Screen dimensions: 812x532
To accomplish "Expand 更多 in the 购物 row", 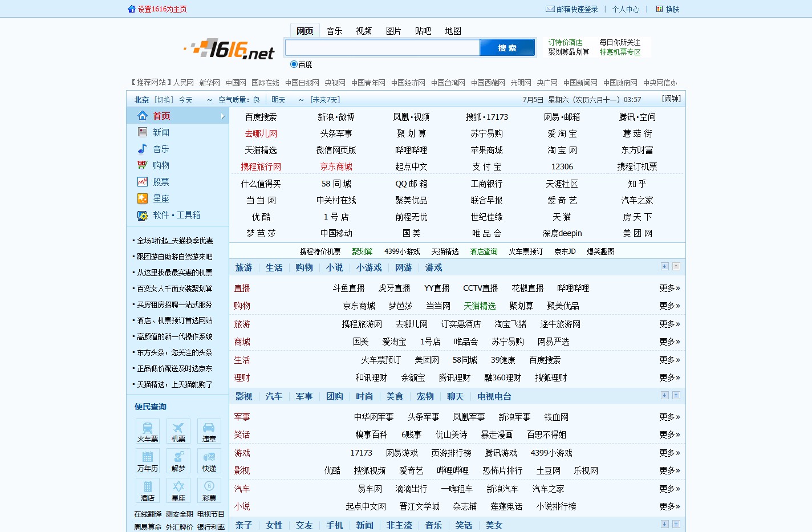I will [x=669, y=306].
